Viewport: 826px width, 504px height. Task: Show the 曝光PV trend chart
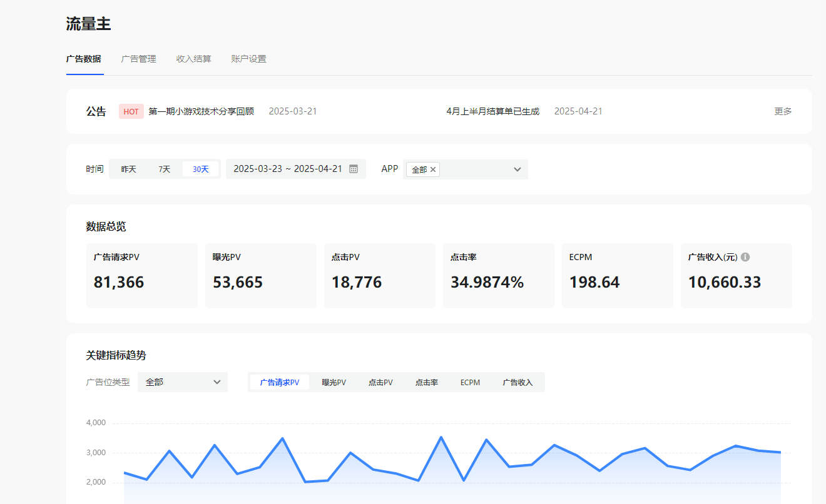point(334,382)
